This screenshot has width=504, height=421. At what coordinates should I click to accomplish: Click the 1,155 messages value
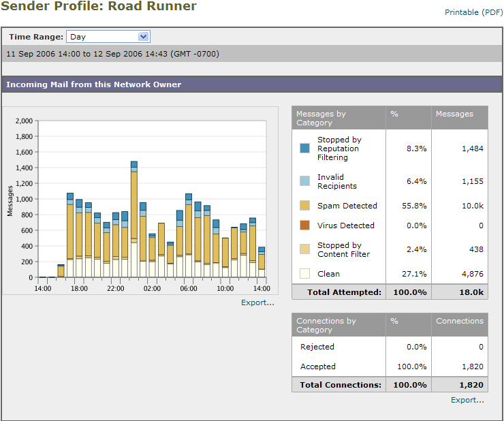click(473, 181)
